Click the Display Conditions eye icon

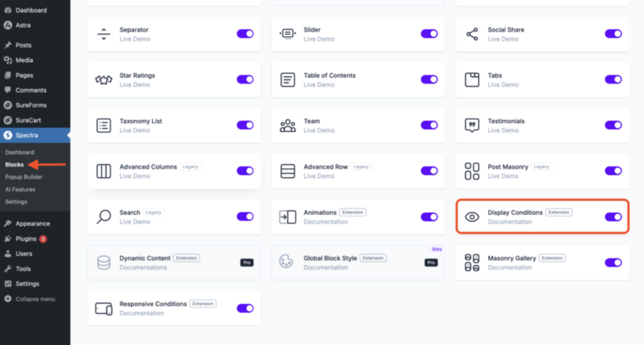tap(472, 217)
